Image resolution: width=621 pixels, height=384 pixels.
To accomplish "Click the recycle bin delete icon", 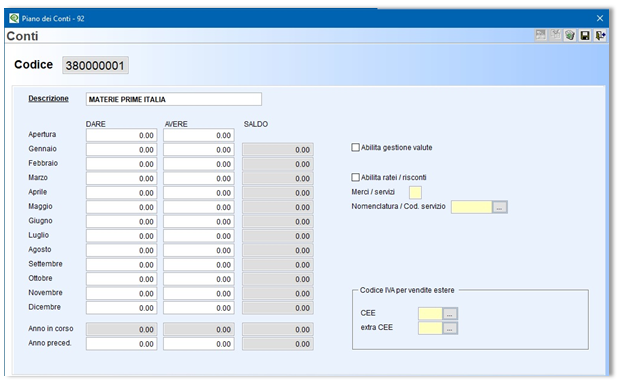I will [x=570, y=36].
